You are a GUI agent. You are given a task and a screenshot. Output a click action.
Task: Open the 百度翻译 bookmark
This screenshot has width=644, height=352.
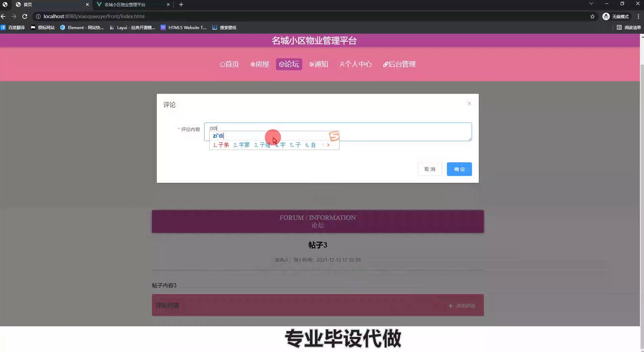[13, 27]
